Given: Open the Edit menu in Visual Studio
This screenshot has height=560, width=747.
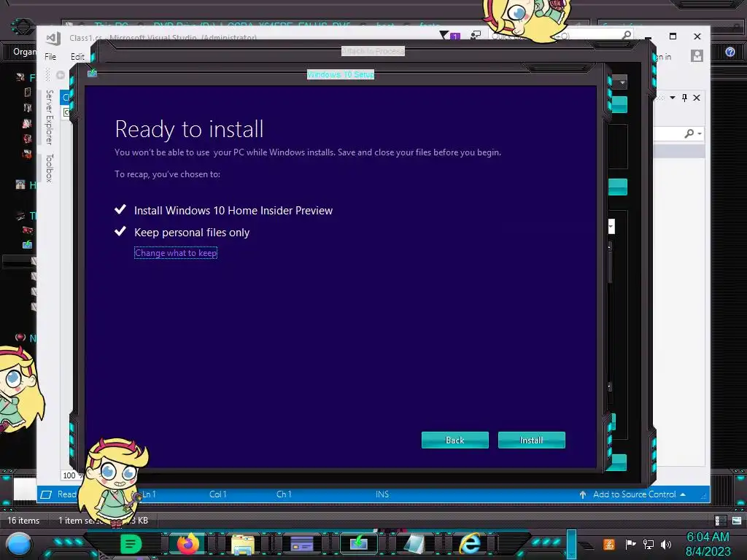Looking at the screenshot, I should [77, 57].
